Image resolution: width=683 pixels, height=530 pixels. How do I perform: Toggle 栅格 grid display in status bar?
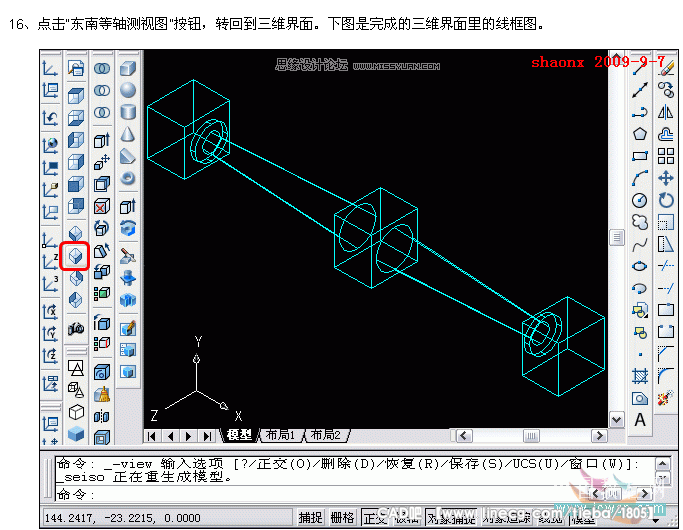pos(342,518)
